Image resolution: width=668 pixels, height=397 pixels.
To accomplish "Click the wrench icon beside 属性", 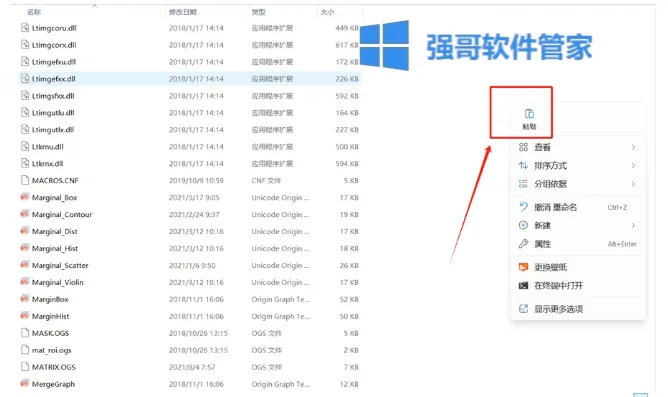I will tap(523, 244).
